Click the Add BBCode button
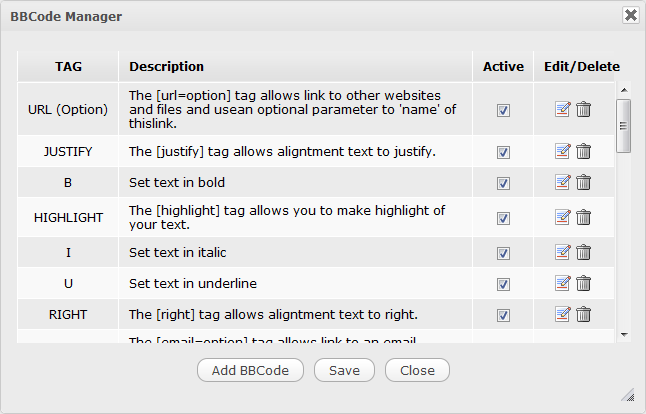The height and width of the screenshot is (414, 646). [250, 370]
